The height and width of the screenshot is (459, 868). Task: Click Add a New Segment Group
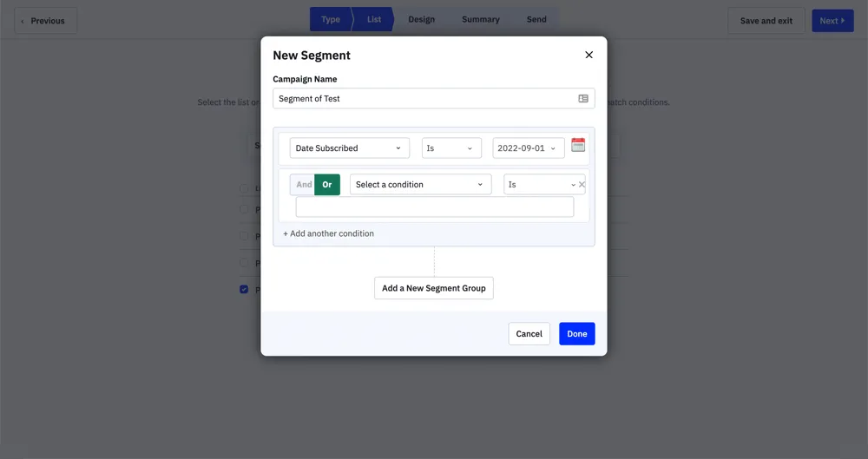pyautogui.click(x=434, y=288)
